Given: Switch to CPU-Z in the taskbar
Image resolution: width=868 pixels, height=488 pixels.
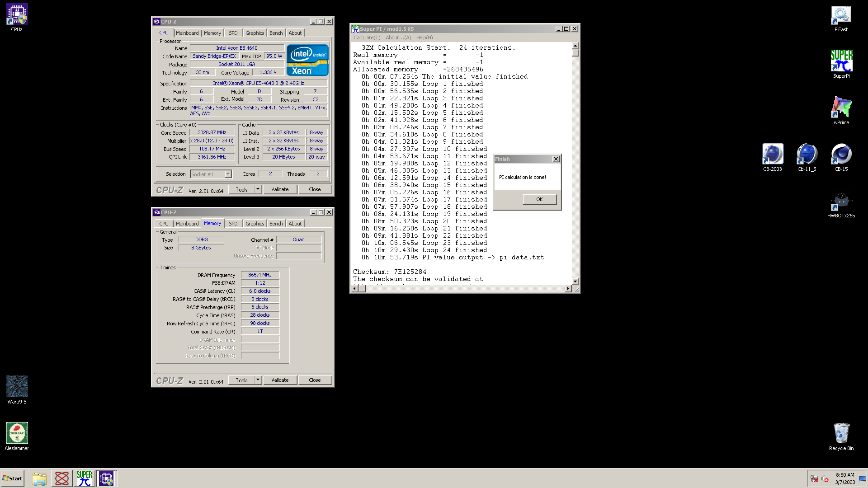Looking at the screenshot, I should point(107,479).
